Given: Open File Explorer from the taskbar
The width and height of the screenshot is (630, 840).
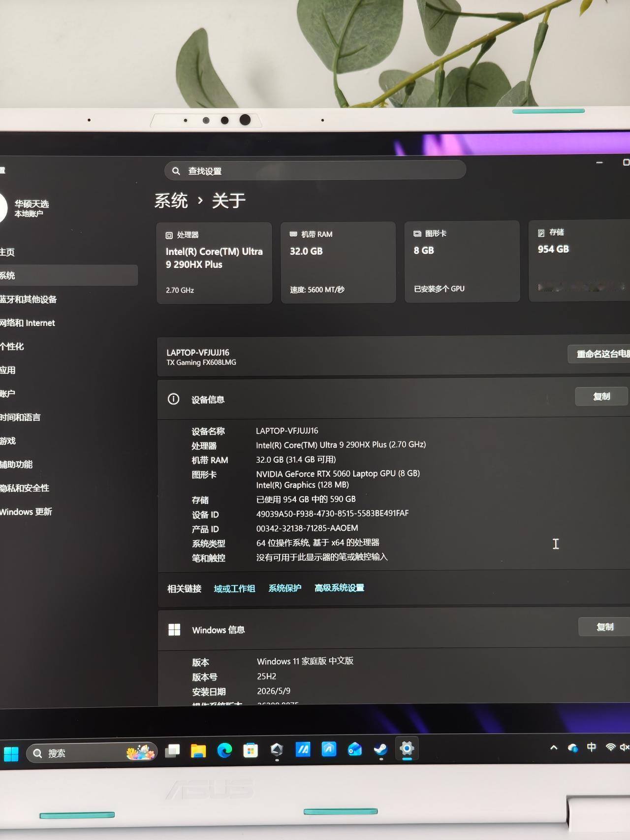Looking at the screenshot, I should (198, 751).
